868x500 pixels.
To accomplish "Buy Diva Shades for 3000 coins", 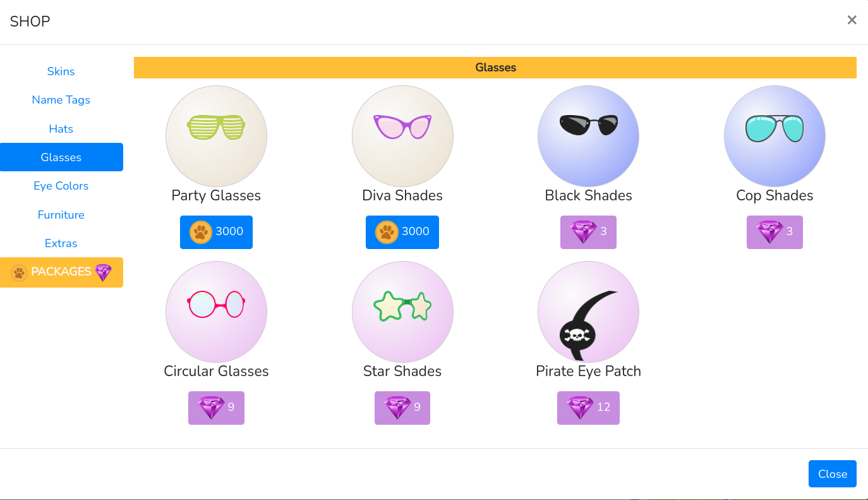I will (402, 232).
